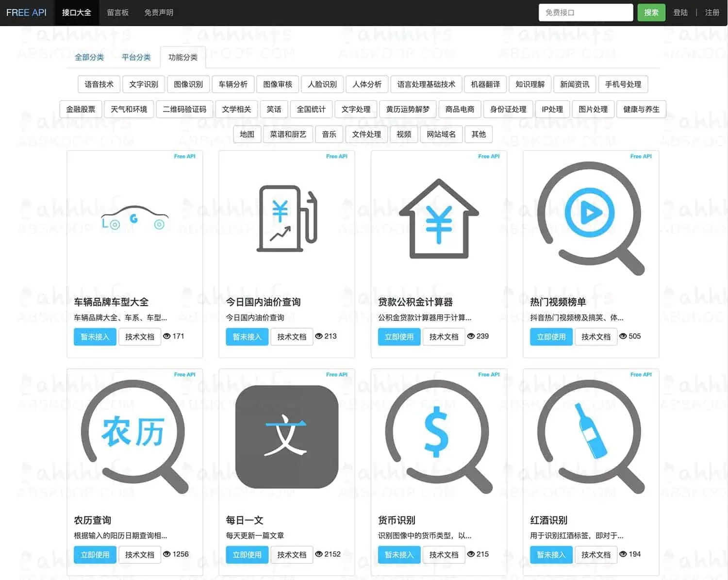Click 立即使用 on the 农历查询 card
The height and width of the screenshot is (580, 728).
click(x=95, y=554)
